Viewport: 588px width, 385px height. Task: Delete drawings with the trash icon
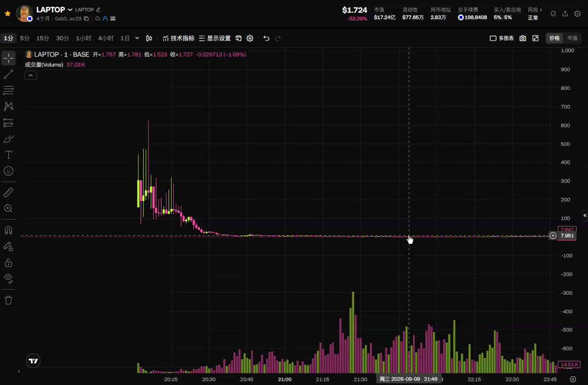coord(8,300)
